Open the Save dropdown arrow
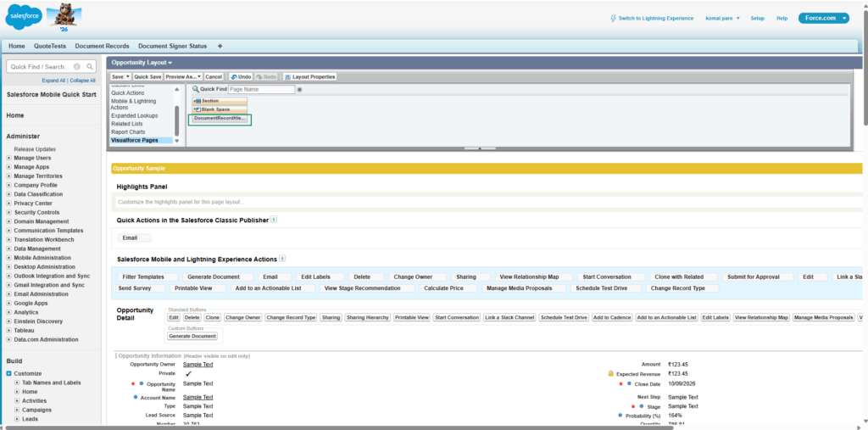The width and height of the screenshot is (868, 430). click(x=129, y=76)
